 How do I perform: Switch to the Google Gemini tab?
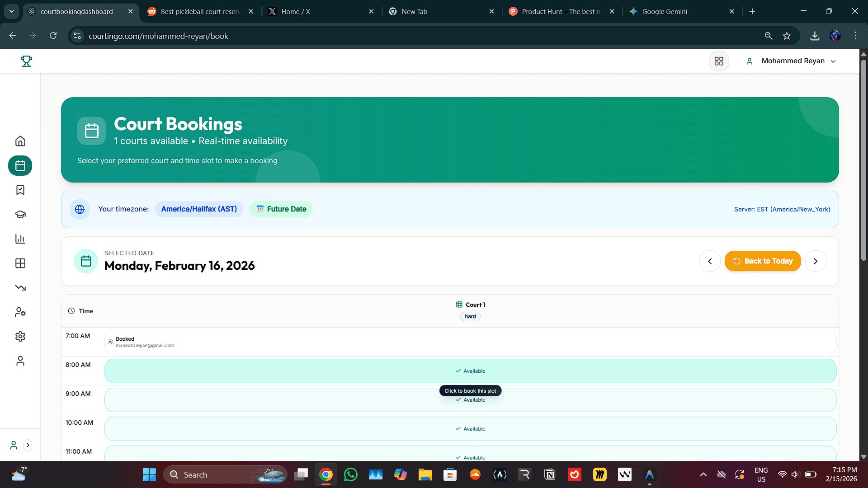[x=664, y=11]
